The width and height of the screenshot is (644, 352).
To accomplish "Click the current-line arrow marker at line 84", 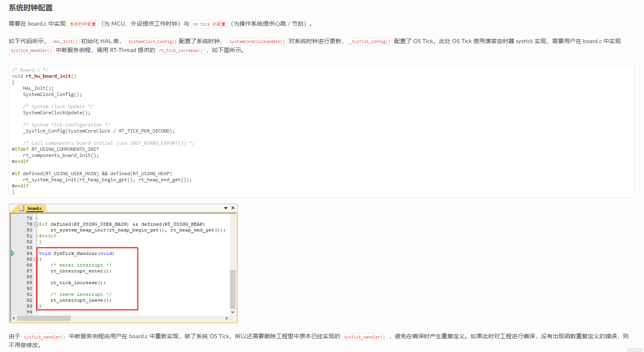I will 13,253.
